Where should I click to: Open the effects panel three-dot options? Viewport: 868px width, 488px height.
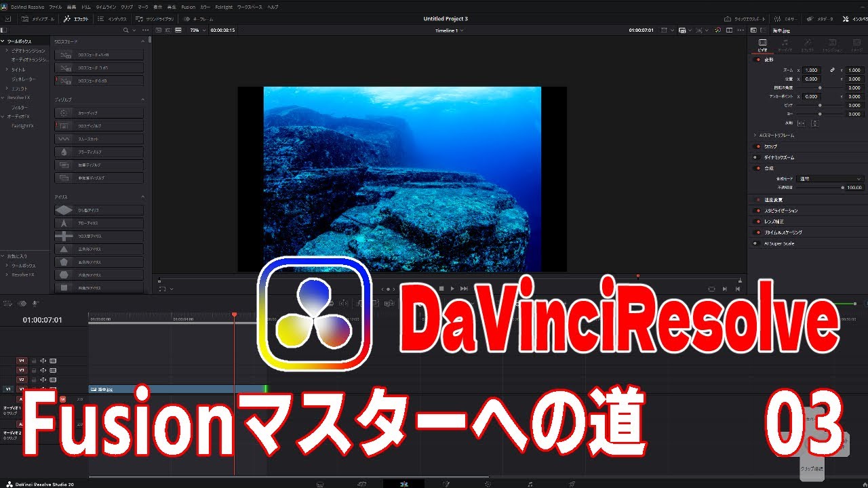144,30
